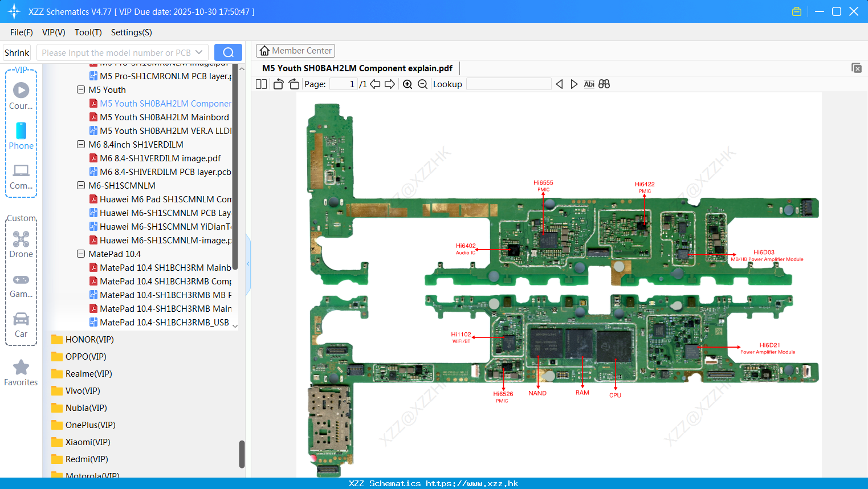The width and height of the screenshot is (868, 489).
Task: Find previous lookup match triangle
Action: (559, 84)
